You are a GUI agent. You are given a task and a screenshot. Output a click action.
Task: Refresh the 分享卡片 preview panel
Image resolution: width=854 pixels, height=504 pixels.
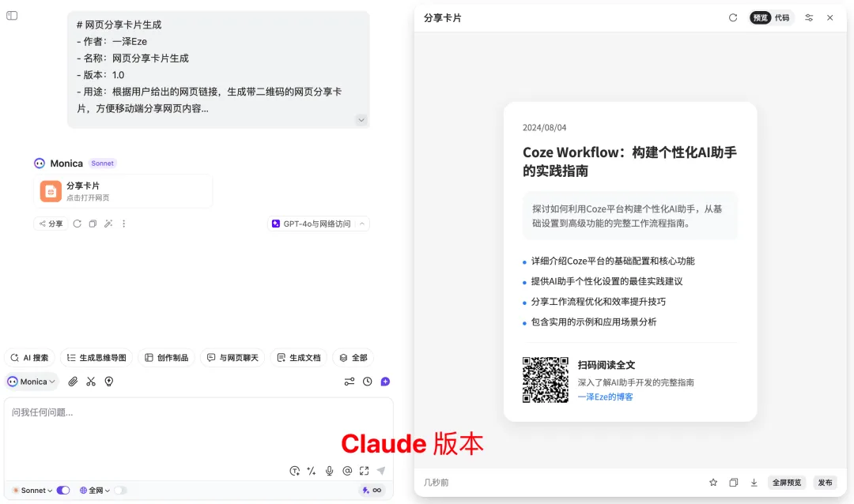[x=733, y=18]
